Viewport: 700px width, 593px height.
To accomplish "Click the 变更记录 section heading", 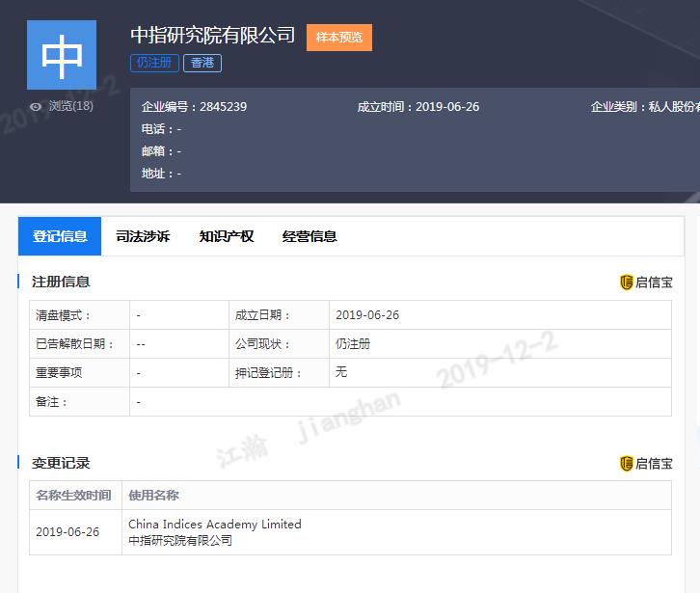I will pyautogui.click(x=61, y=463).
